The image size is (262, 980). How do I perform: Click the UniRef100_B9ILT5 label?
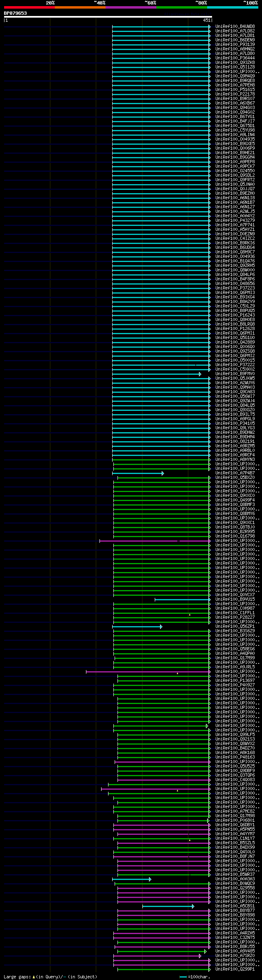235,415
